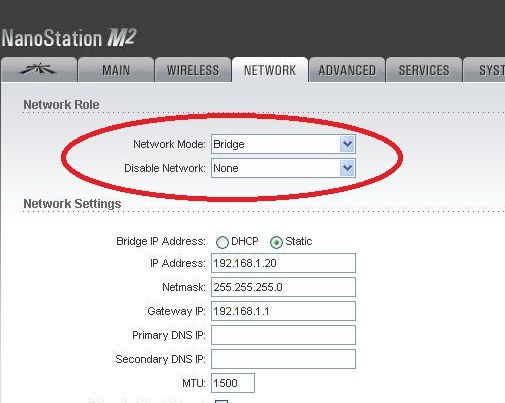Click the Primary DNS IP field
The width and height of the screenshot is (505, 403).
coord(283,335)
